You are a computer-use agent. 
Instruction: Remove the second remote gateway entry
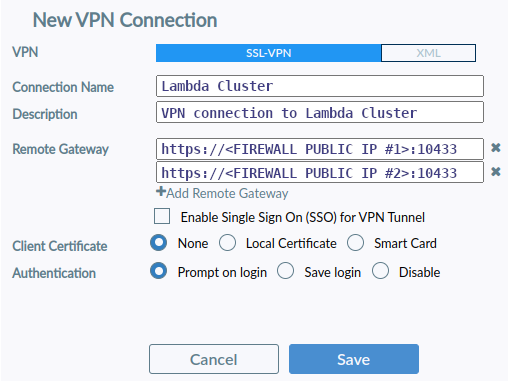click(x=496, y=172)
